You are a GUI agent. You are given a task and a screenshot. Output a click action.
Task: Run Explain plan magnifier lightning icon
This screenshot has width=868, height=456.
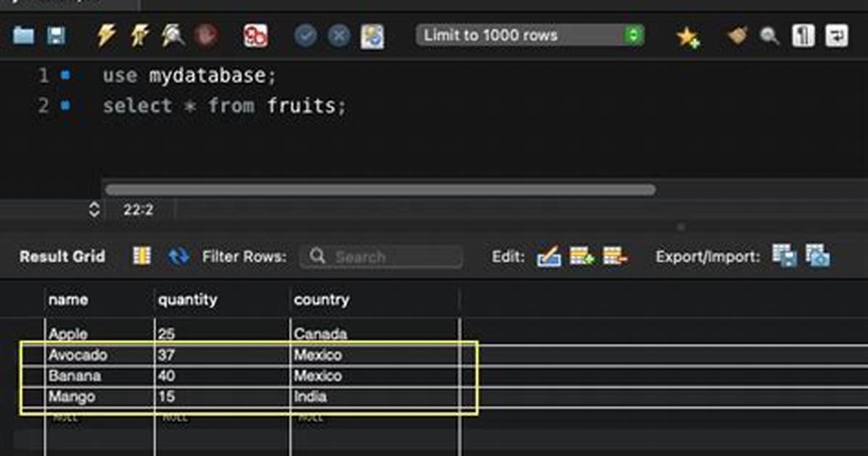pos(173,36)
